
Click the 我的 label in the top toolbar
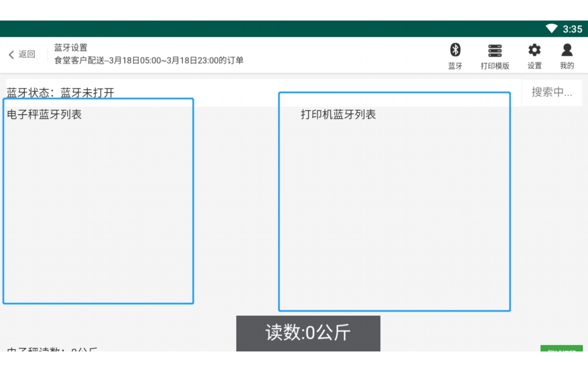tap(567, 65)
